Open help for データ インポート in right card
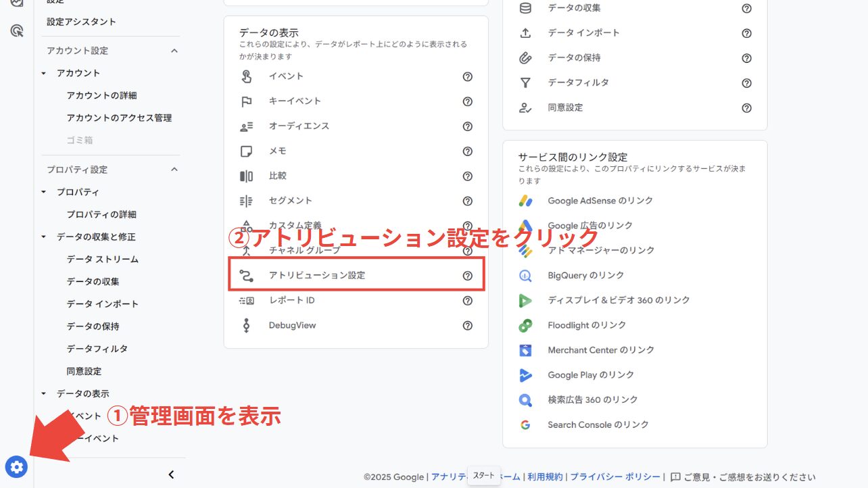 (746, 33)
